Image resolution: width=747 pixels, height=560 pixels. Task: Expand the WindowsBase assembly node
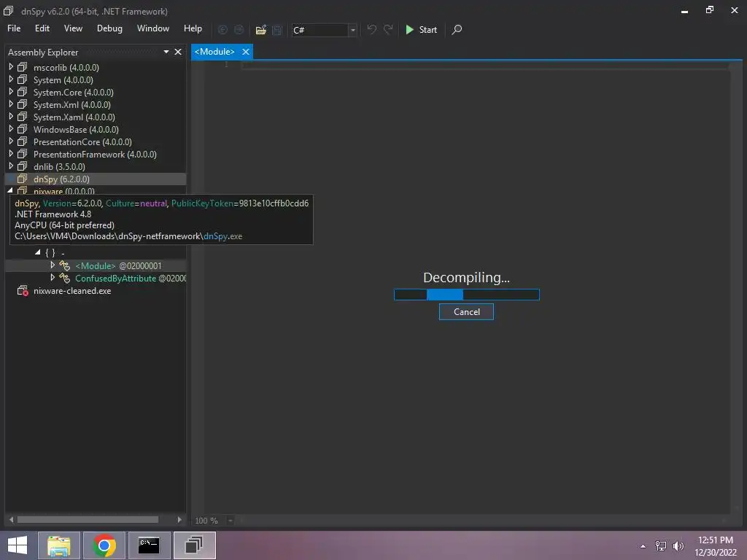pos(11,129)
